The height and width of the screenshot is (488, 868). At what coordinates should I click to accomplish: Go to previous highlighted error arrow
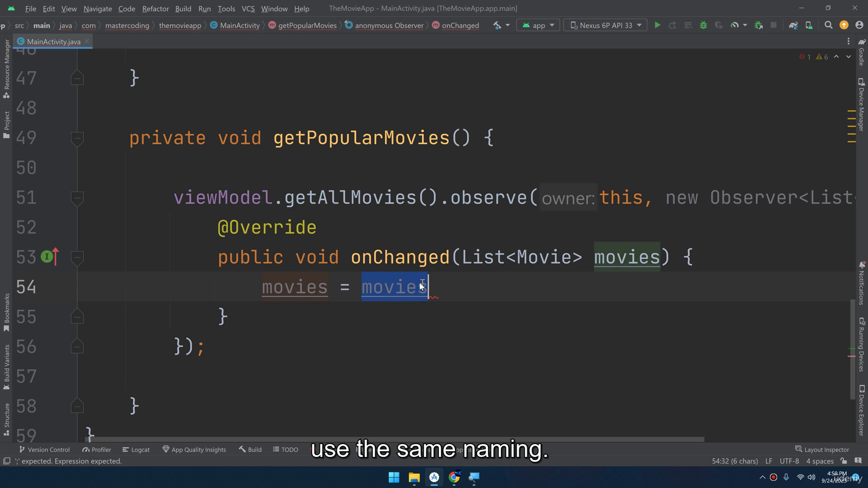(x=836, y=57)
